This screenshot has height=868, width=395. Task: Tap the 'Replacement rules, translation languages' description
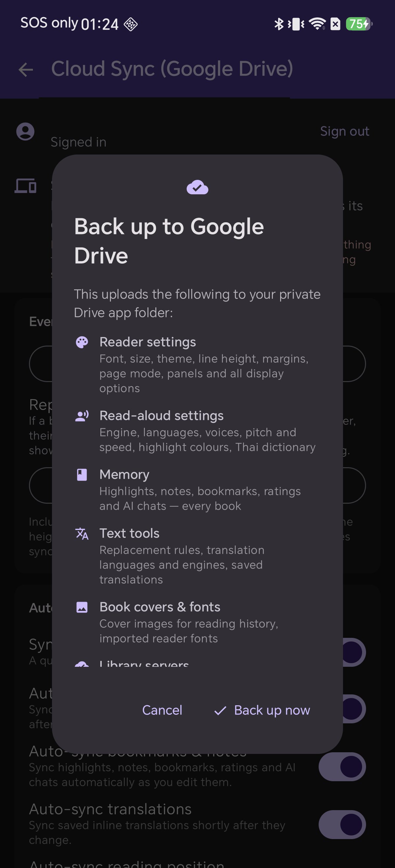click(182, 565)
